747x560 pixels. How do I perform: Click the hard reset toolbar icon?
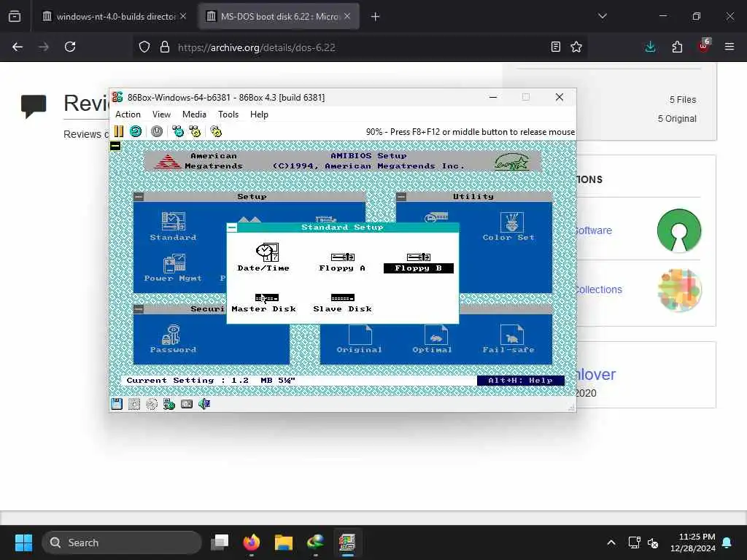[136, 131]
